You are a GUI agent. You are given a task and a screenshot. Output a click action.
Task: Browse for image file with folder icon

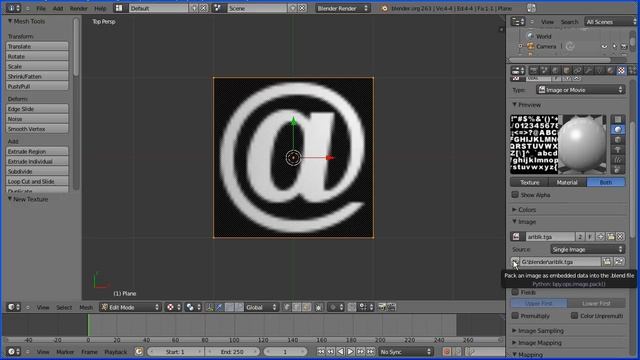(607, 262)
